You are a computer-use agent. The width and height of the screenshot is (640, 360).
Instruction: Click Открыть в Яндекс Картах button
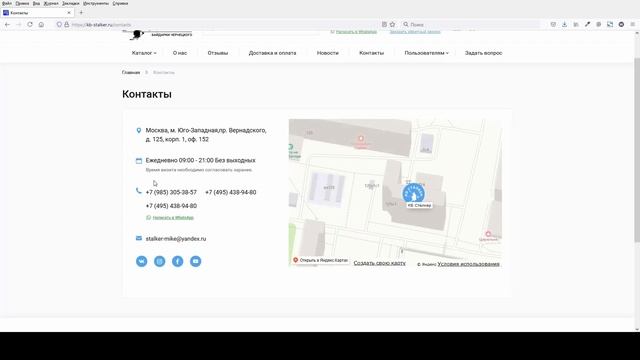pyautogui.click(x=320, y=260)
